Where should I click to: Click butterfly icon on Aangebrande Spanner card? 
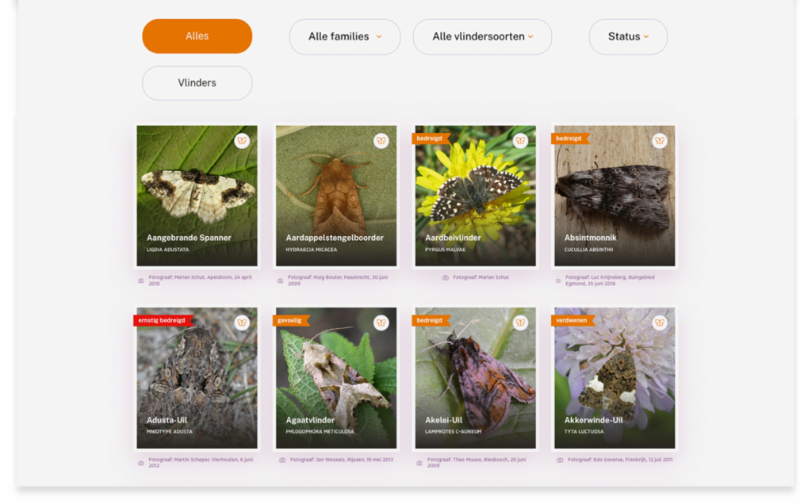pyautogui.click(x=242, y=141)
